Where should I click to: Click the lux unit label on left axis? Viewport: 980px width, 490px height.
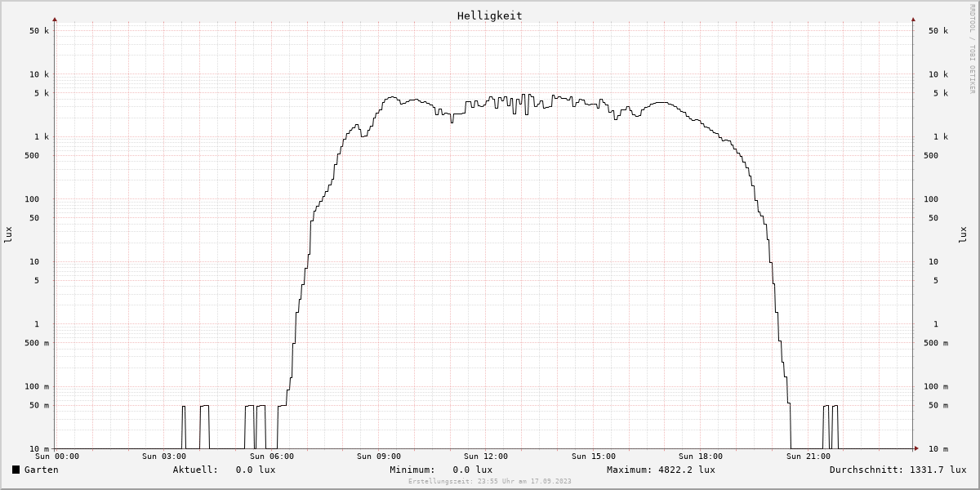click(x=8, y=234)
